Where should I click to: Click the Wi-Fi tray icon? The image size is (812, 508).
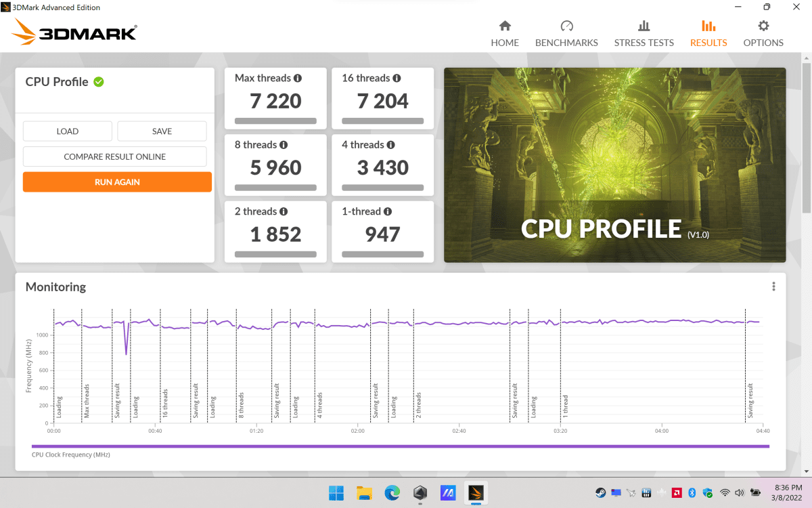[x=725, y=492]
